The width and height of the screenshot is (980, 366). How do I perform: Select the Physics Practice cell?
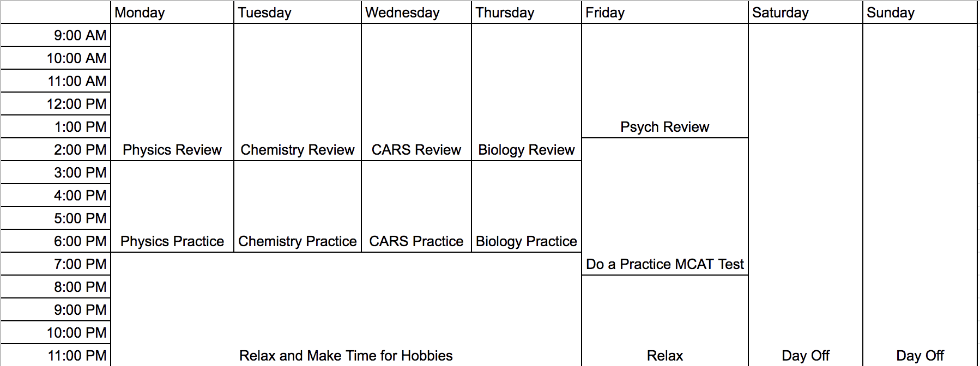click(x=172, y=206)
